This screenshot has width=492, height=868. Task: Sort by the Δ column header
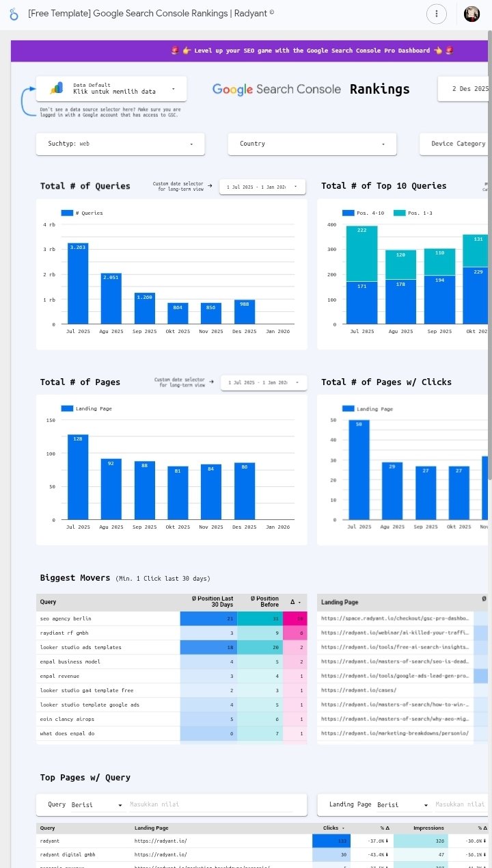pos(295,602)
